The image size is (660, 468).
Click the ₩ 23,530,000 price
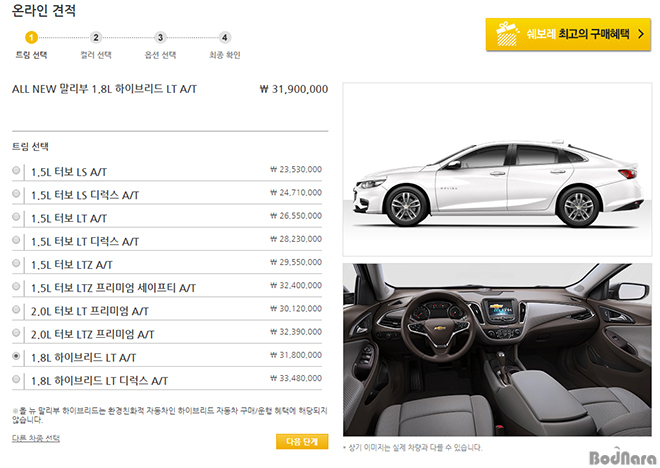click(x=296, y=169)
